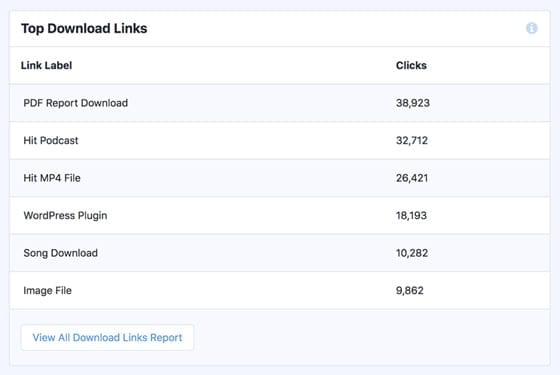Image resolution: width=560 pixels, height=375 pixels.
Task: Select the Song Download label
Action: pyautogui.click(x=61, y=253)
